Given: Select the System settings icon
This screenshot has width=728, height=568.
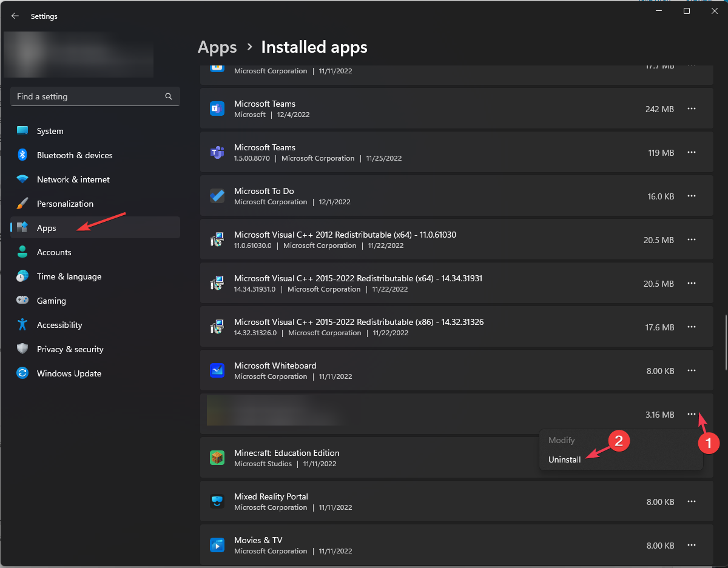Looking at the screenshot, I should [22, 131].
